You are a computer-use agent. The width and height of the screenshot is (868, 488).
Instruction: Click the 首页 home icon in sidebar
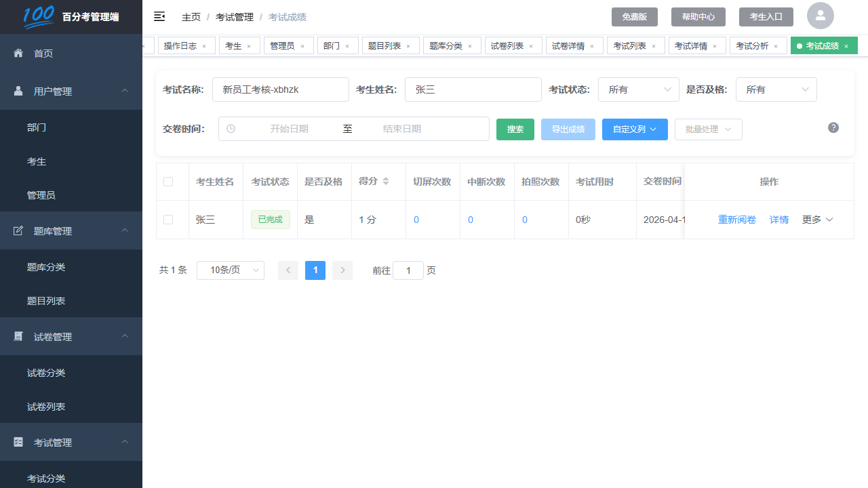click(x=18, y=53)
